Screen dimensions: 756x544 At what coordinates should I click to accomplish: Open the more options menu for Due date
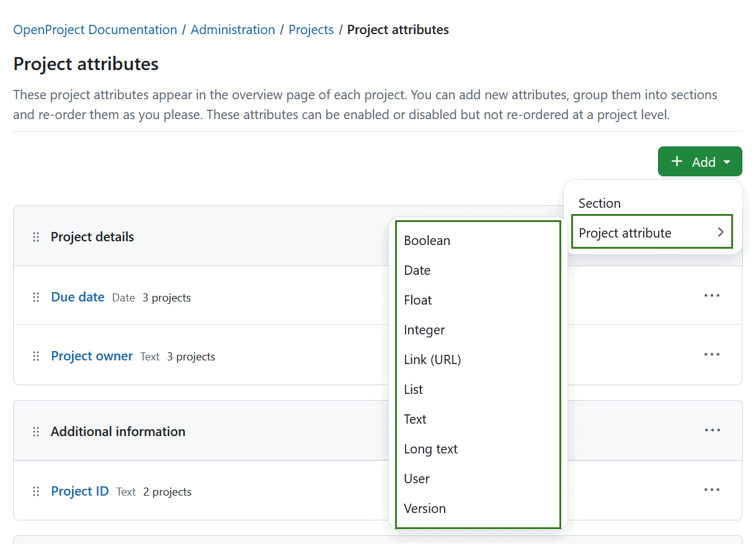click(x=711, y=295)
